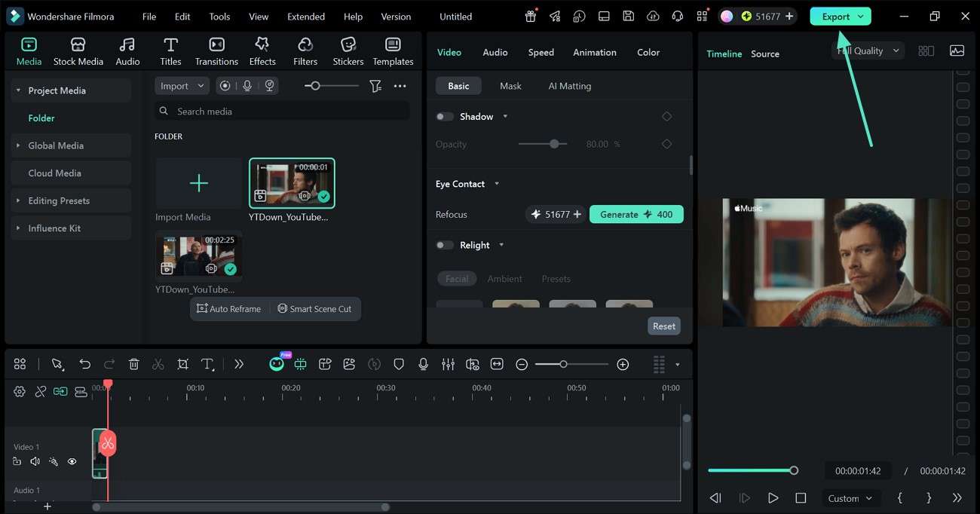Image resolution: width=980 pixels, height=514 pixels.
Task: Open the Transitions tab
Action: (x=216, y=51)
